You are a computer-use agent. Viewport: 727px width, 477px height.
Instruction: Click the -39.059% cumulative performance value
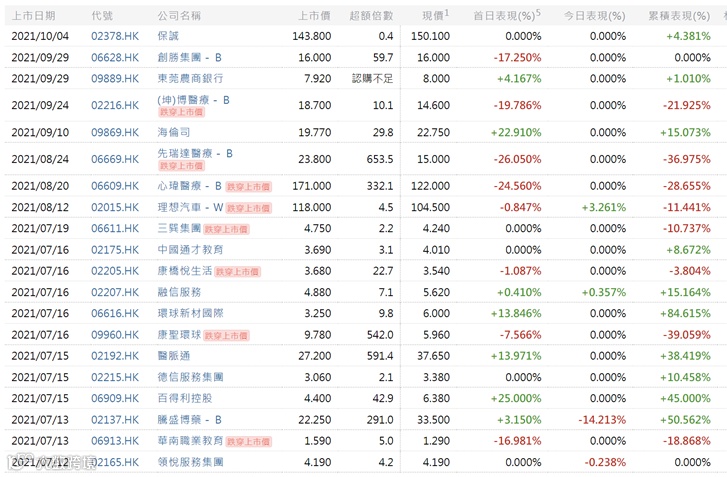687,335
